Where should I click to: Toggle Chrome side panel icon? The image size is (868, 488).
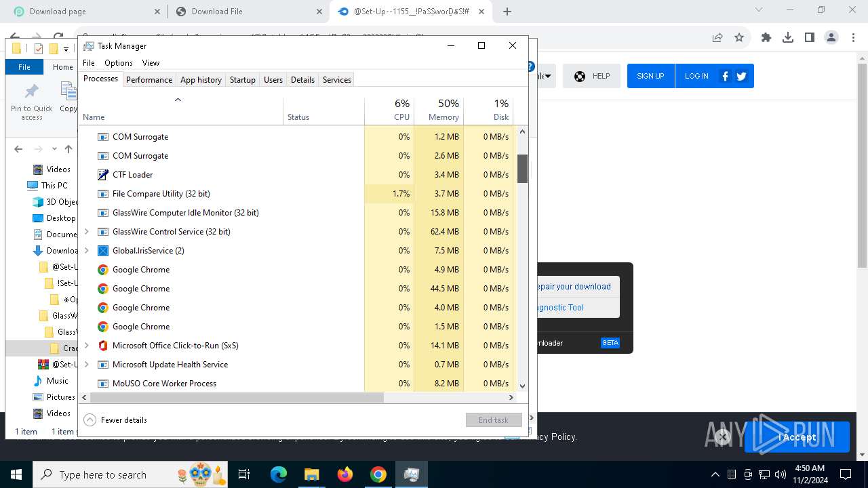pyautogui.click(x=810, y=38)
